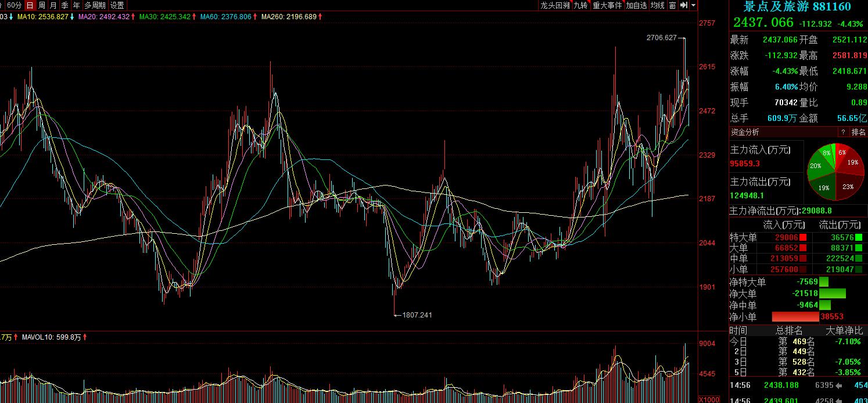Select the 周 weekly period tab

[42, 5]
